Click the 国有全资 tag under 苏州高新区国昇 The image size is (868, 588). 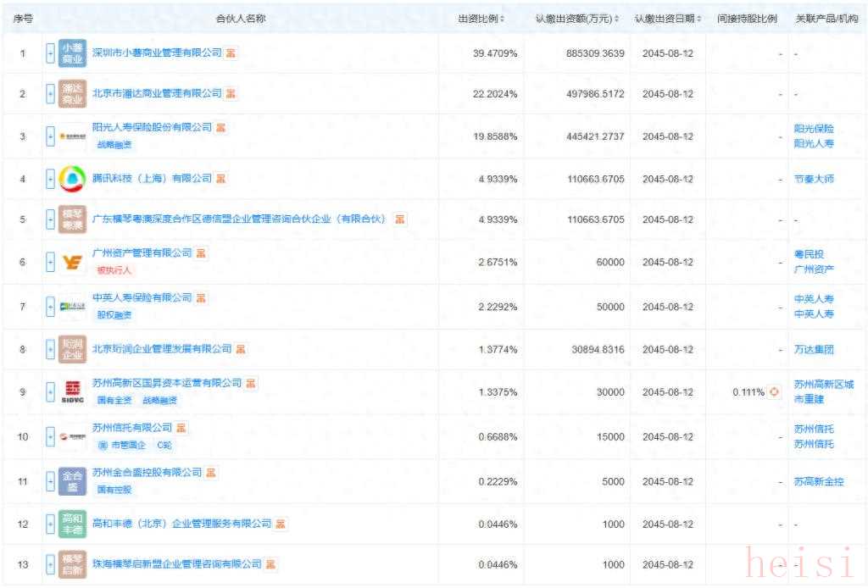114,401
